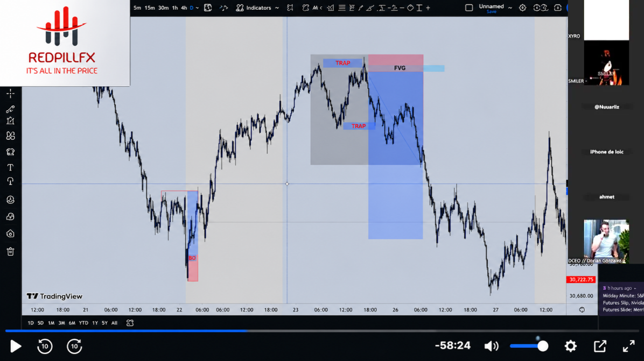Open chart settings gear in TradingView toolbar
644x361 pixels.
click(x=522, y=8)
